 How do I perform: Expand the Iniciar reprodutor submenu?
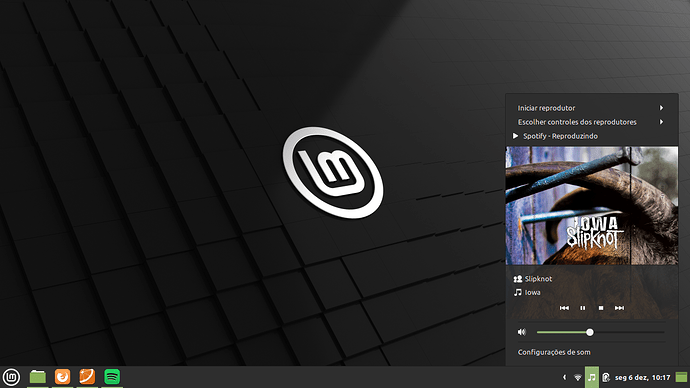pos(591,108)
